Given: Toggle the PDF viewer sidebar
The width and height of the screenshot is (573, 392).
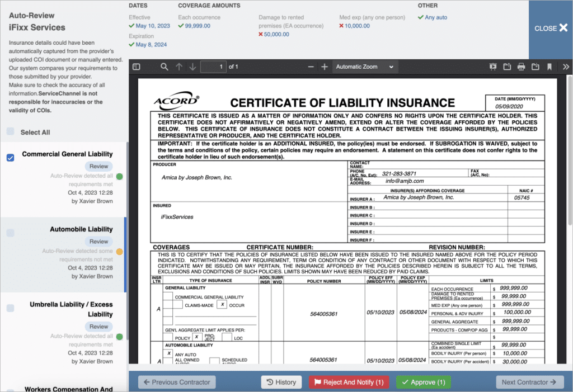Looking at the screenshot, I should [x=136, y=67].
